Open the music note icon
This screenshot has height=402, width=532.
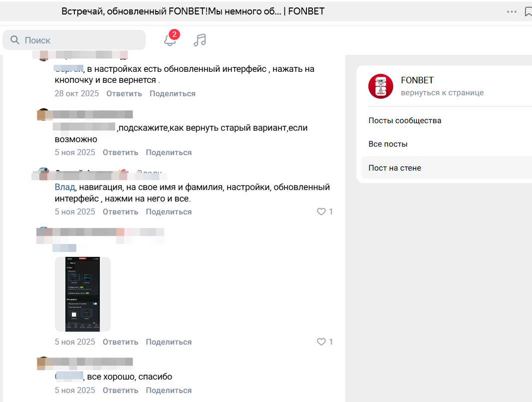(200, 40)
